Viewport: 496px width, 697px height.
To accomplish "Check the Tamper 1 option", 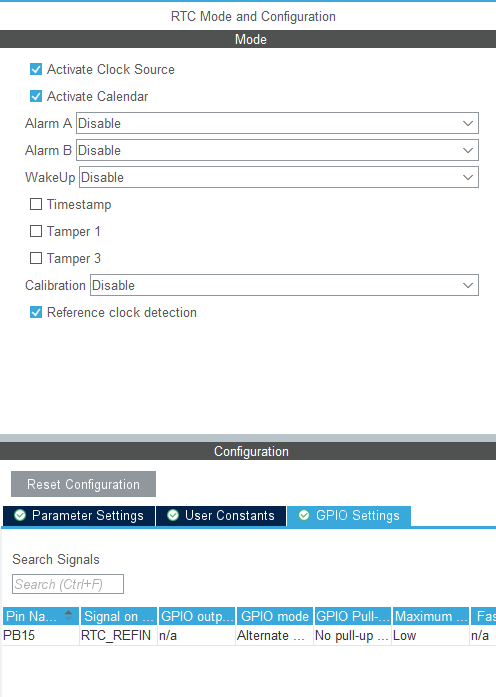I will coord(36,231).
